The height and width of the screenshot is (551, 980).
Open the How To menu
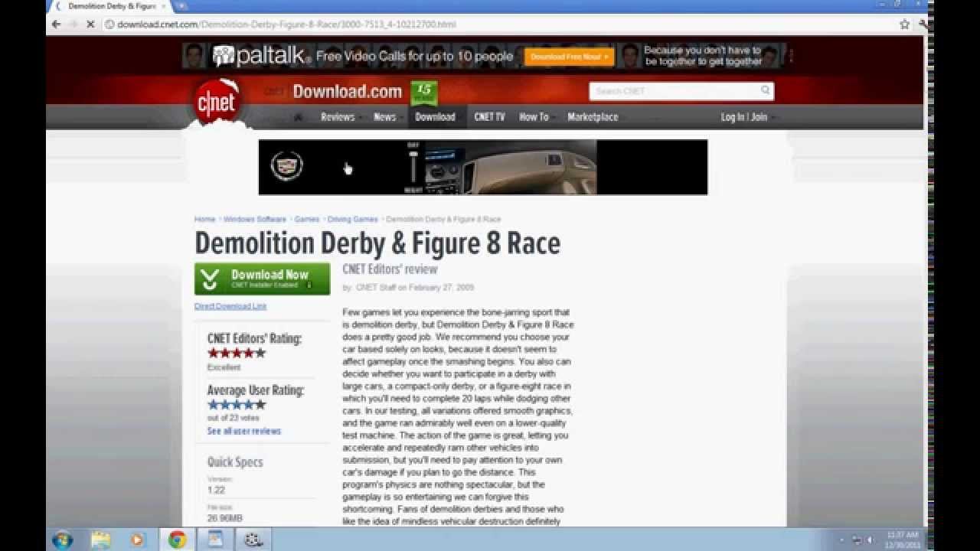pos(534,117)
